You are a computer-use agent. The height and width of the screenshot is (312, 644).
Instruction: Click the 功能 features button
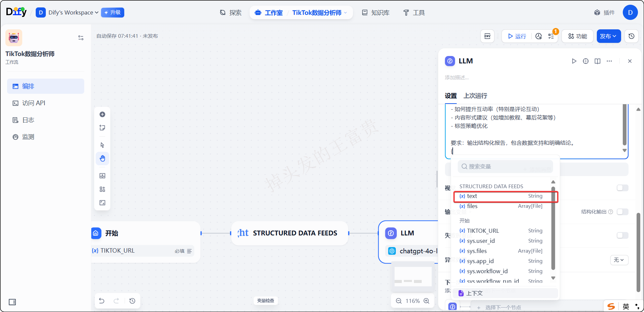point(578,36)
